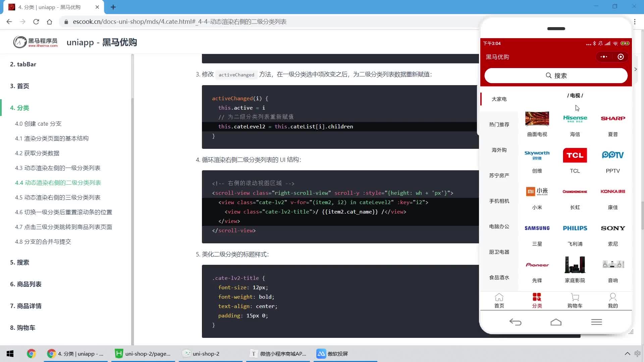Tap the KONKA 康佳 brand logo

click(613, 191)
